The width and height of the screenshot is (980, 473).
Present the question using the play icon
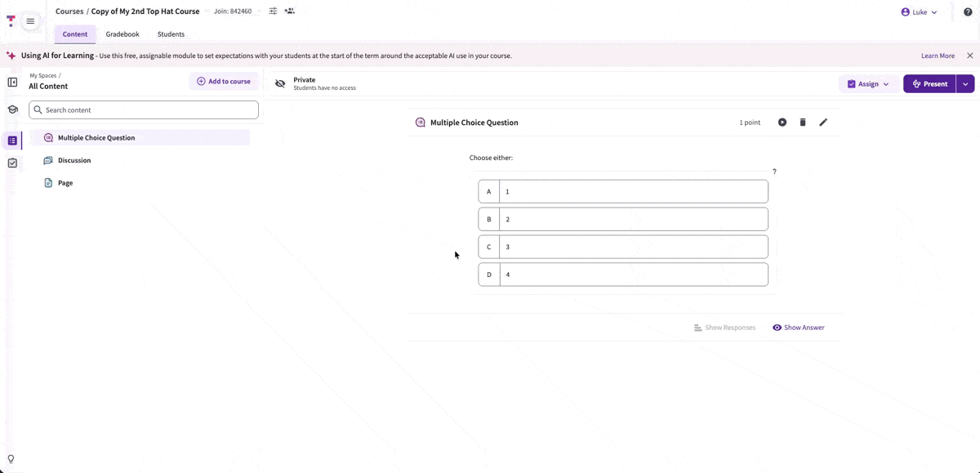click(x=782, y=122)
